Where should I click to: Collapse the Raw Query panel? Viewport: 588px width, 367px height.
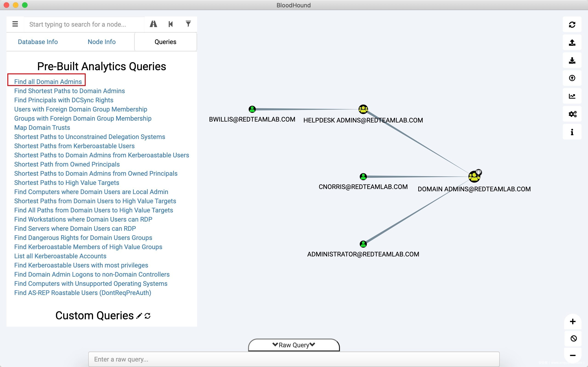[x=294, y=345]
